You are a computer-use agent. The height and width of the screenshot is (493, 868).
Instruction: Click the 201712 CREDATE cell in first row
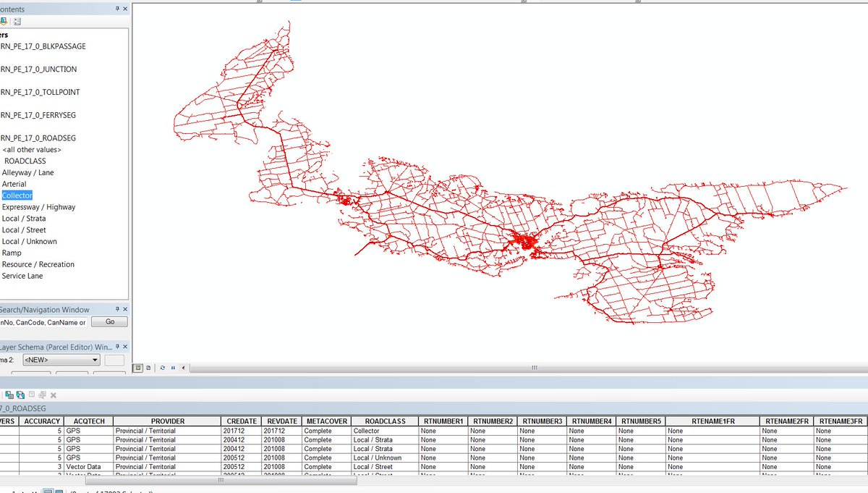241,431
